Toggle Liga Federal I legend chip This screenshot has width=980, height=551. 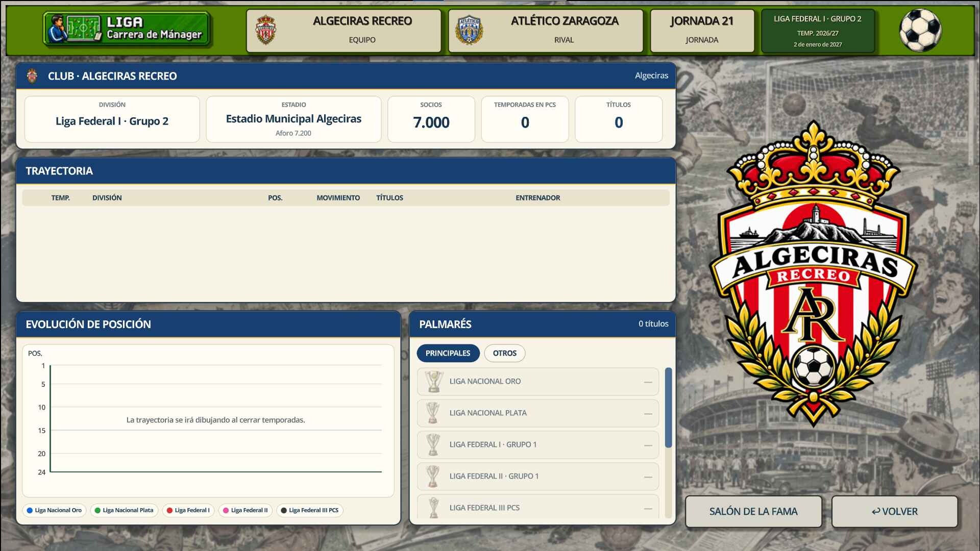point(188,510)
